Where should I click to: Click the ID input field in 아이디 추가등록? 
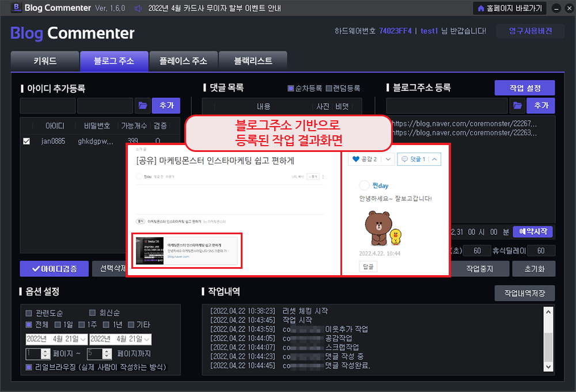[x=48, y=106]
